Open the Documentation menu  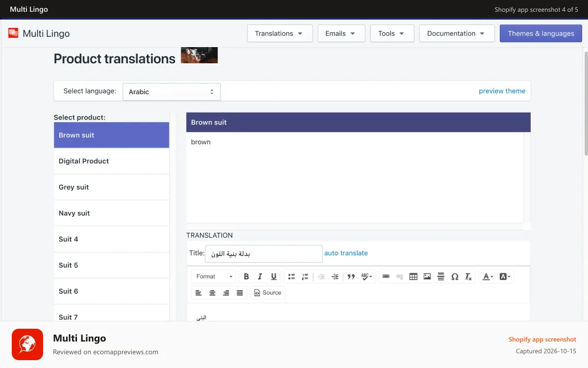point(457,33)
